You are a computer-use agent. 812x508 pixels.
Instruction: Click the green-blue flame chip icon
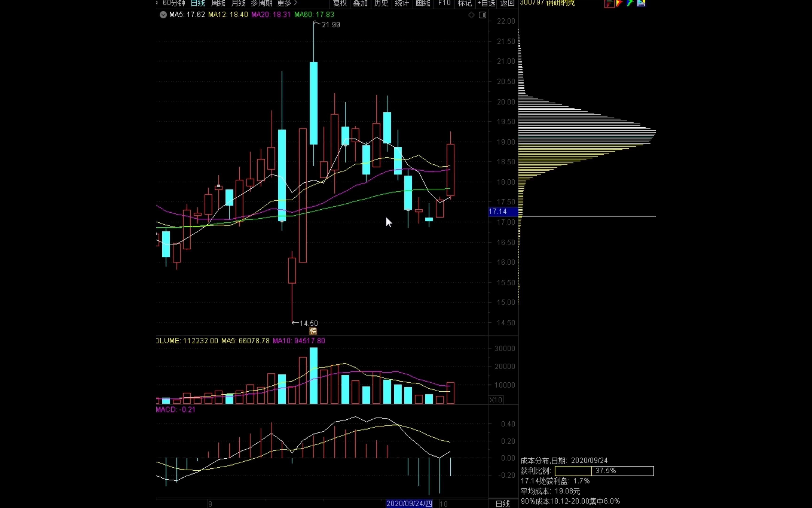[630, 3]
